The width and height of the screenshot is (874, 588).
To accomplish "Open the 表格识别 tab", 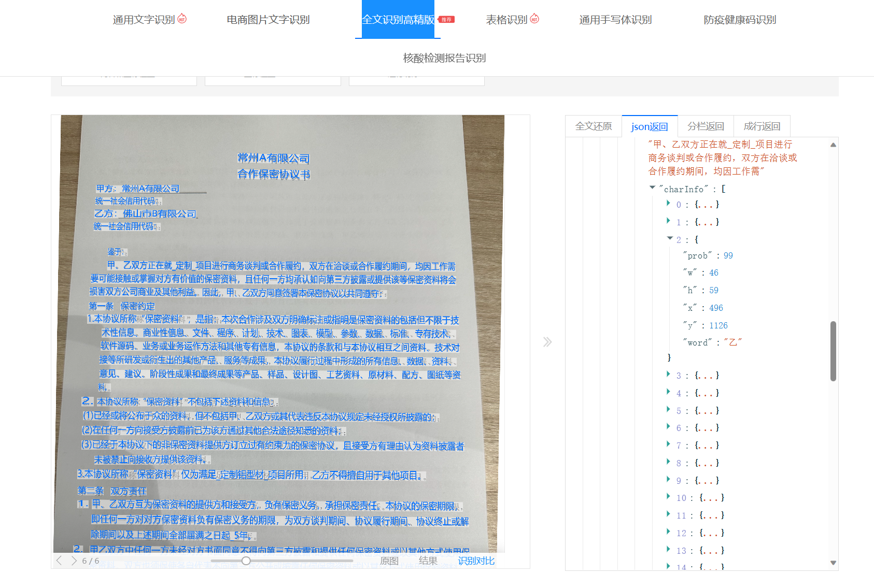I will pyautogui.click(x=506, y=20).
